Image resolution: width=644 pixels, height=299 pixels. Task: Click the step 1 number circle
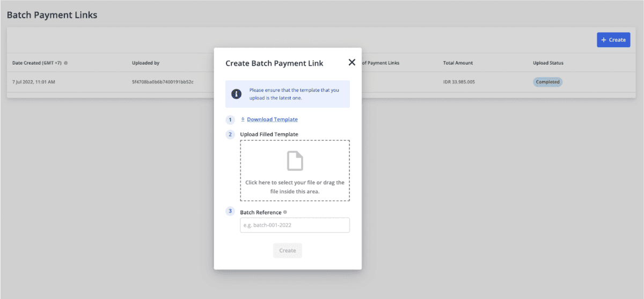coord(230,119)
